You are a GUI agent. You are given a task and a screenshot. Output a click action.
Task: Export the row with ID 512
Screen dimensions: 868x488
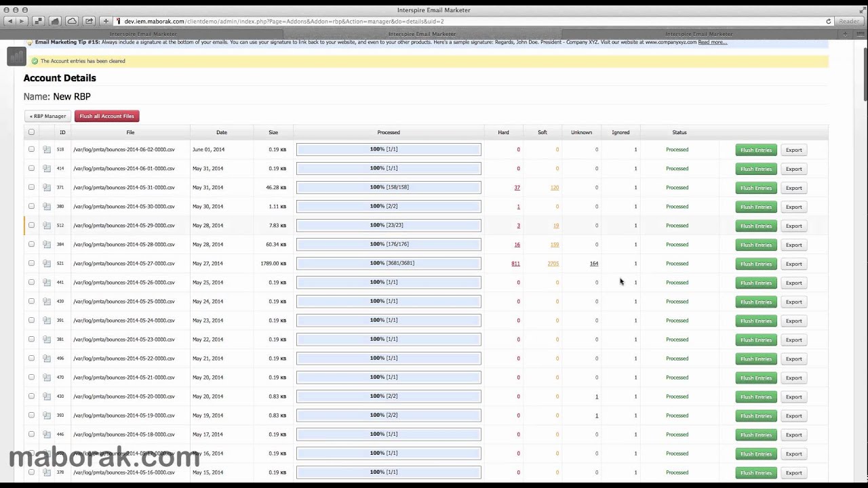(793, 226)
